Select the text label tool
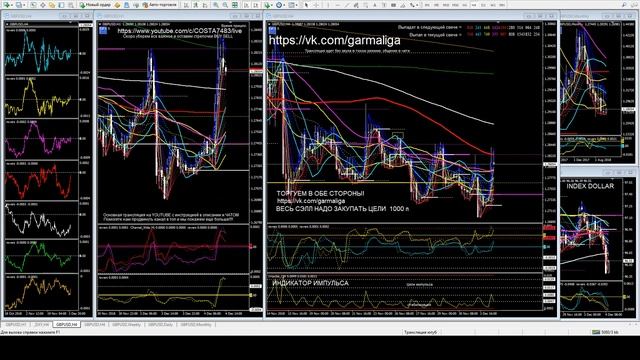Viewport: 640px width, 360px height. pos(384,5)
